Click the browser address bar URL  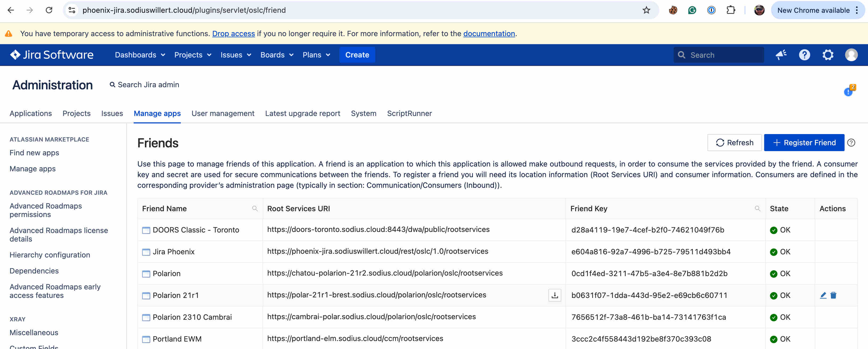184,10
